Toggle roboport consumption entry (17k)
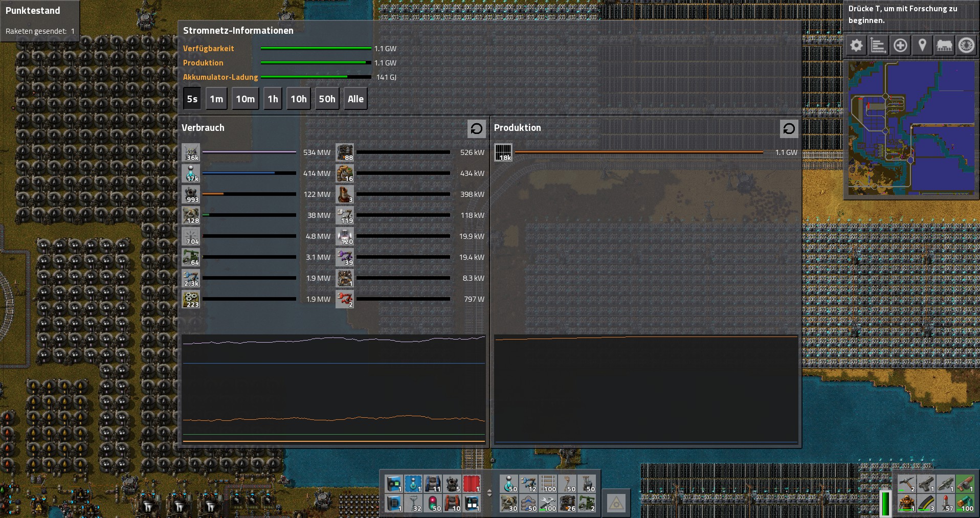Viewport: 980px width, 518px height. pos(191,173)
